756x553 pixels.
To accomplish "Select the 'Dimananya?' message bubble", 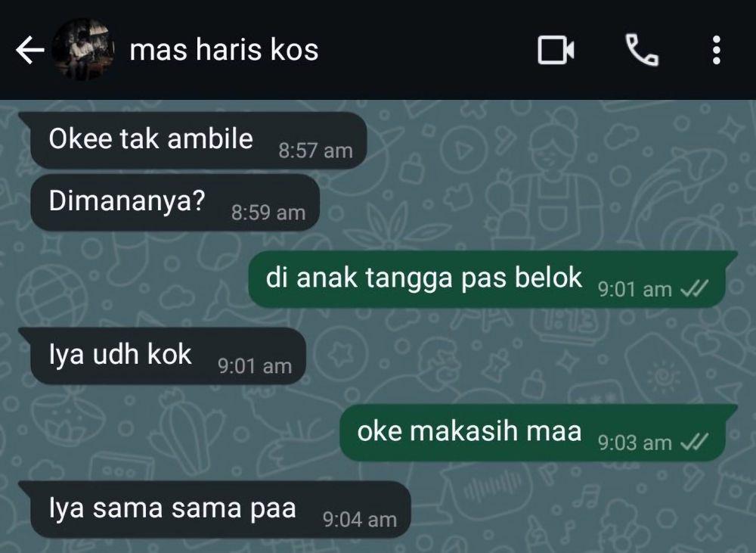I will click(x=175, y=202).
